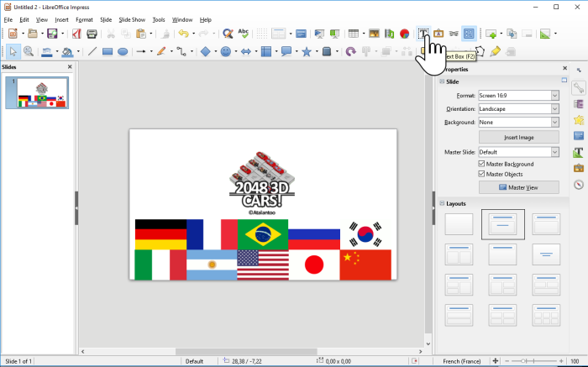Open New Slide dropdown arrow

(501, 34)
